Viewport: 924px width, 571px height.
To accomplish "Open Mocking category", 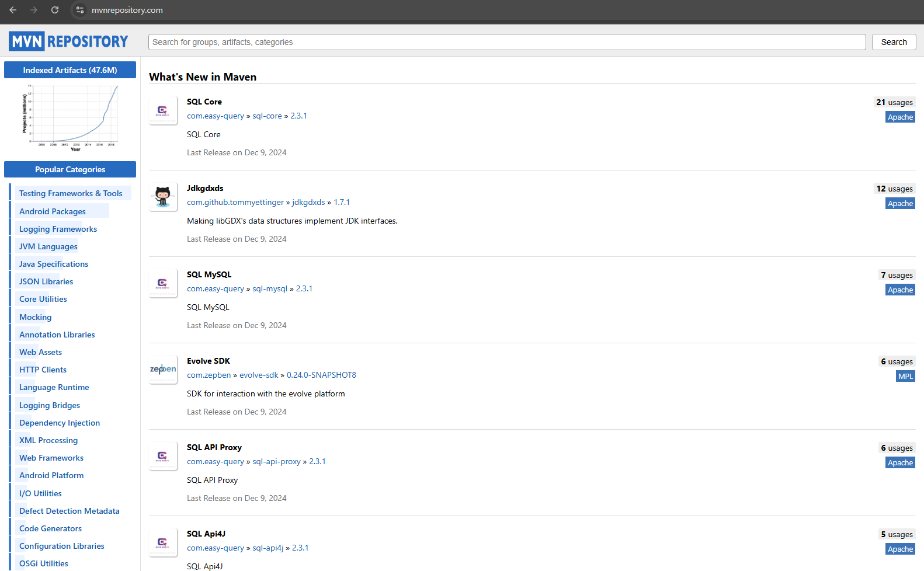I will pyautogui.click(x=36, y=317).
